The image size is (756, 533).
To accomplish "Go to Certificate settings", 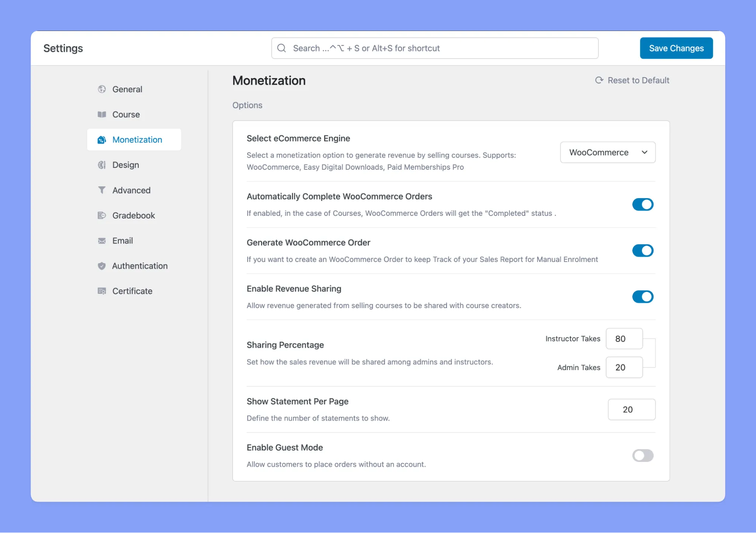I will tap(134, 291).
